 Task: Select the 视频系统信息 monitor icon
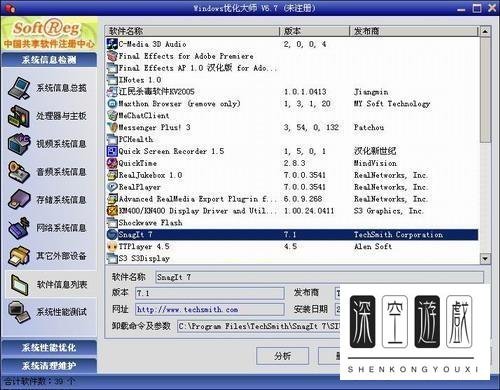pos(19,144)
